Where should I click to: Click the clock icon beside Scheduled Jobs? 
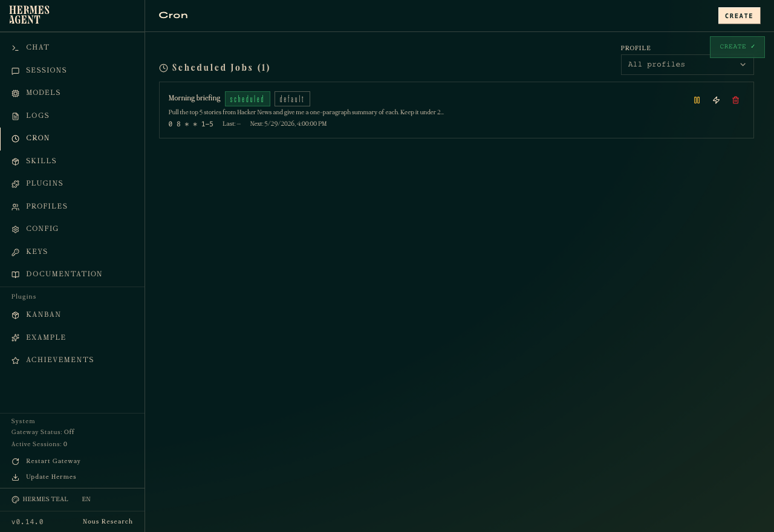(x=163, y=68)
